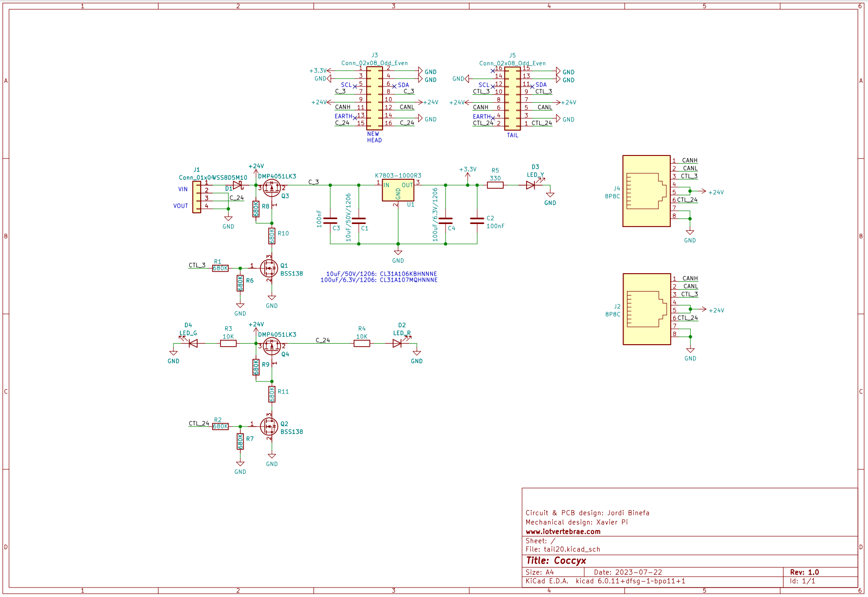
Task: Click resistor R6 symbol
Action: 240,284
